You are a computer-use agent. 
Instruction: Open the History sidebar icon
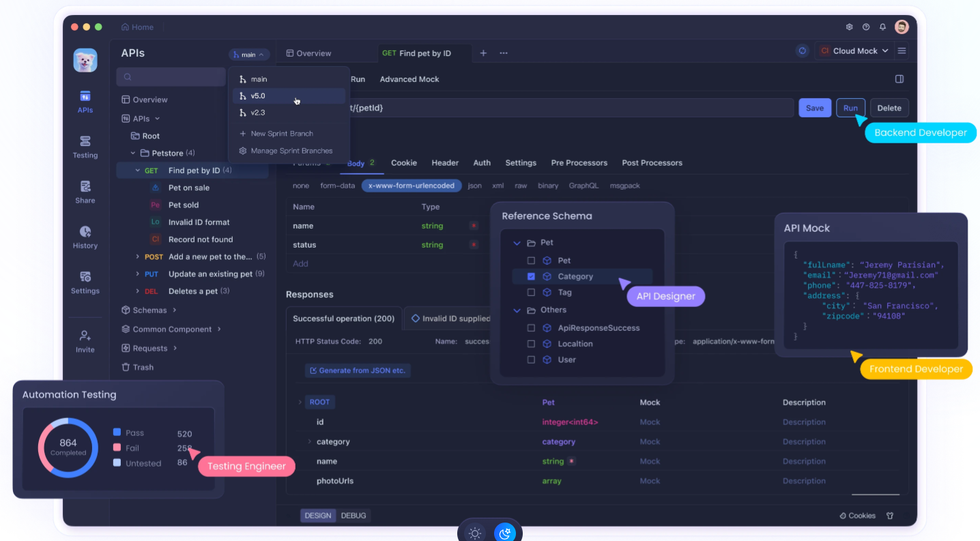click(x=85, y=236)
